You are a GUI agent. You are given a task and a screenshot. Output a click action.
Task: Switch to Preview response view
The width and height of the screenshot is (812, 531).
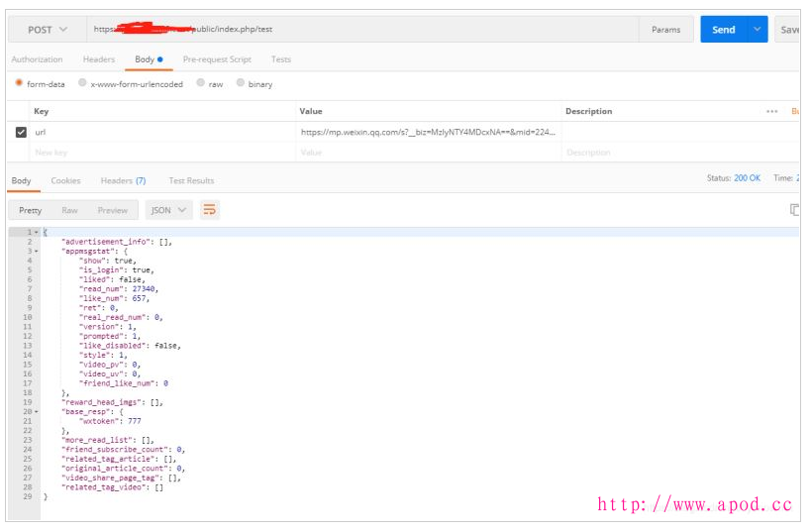tap(112, 210)
